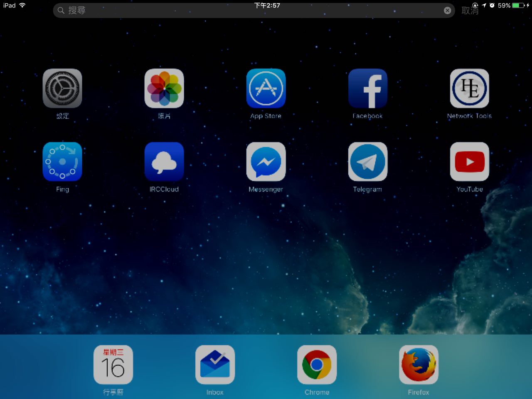Tap the battery indicator in status bar
532x399 pixels.
point(518,5)
